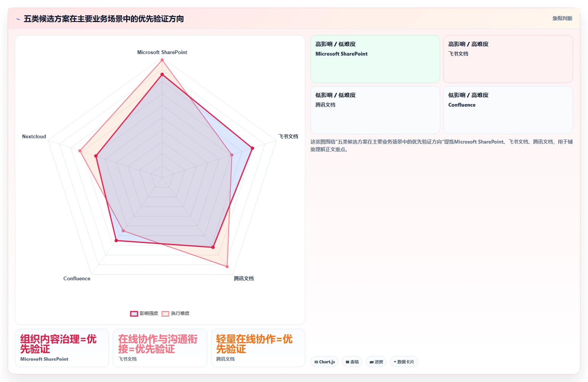
Task: Select the Microsoft SharePoint radar axis label
Action: tap(162, 52)
